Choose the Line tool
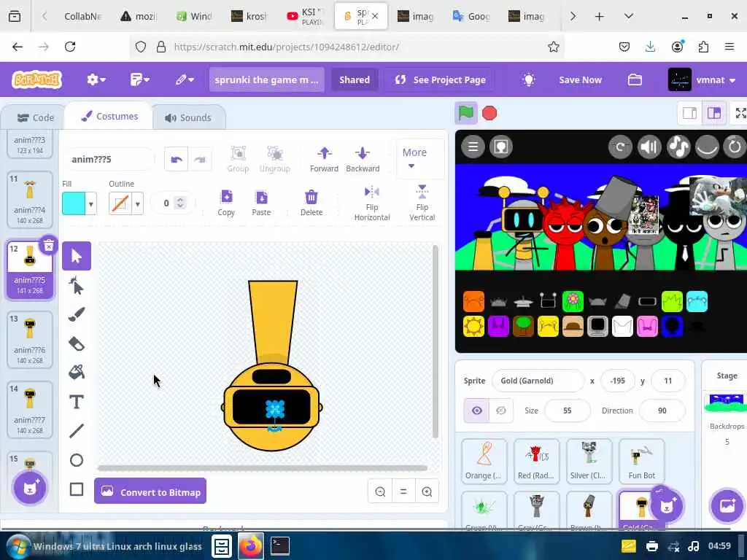 tap(76, 431)
